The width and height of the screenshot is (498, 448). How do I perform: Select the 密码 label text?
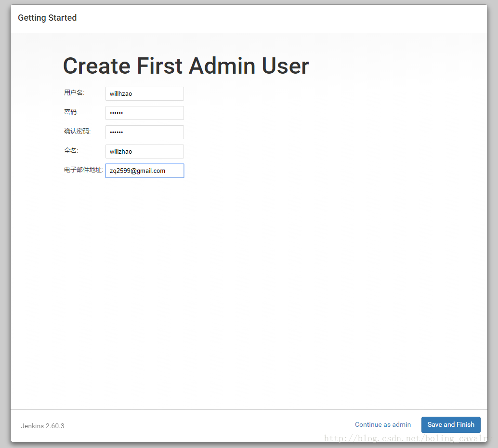click(71, 112)
